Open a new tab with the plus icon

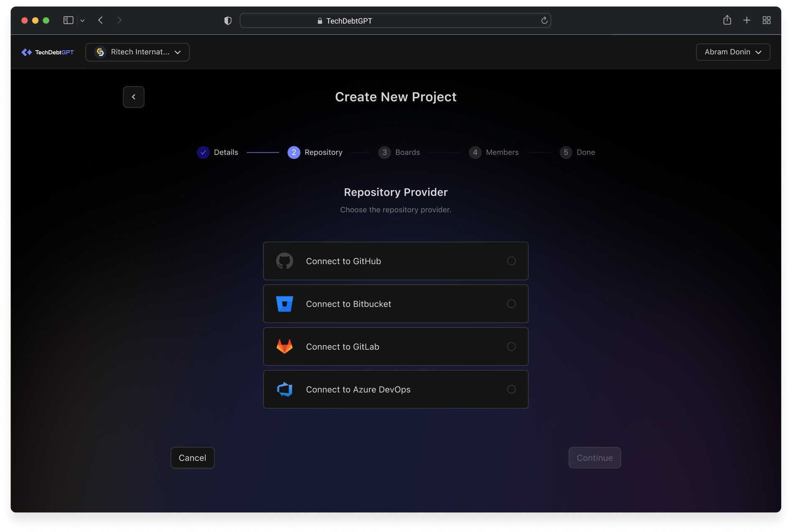(x=746, y=20)
